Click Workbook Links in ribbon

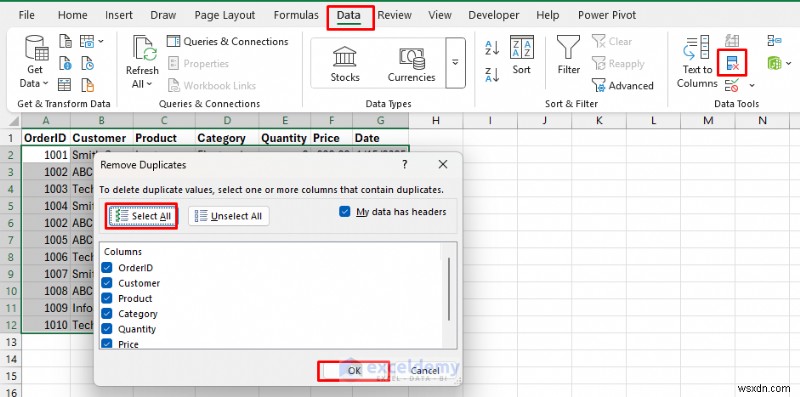tap(212, 85)
